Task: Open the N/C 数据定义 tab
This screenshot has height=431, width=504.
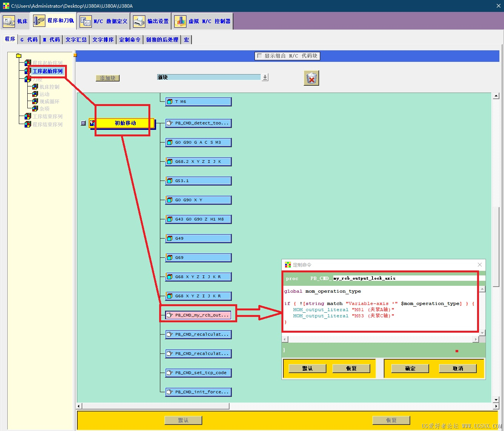Action: pos(103,21)
